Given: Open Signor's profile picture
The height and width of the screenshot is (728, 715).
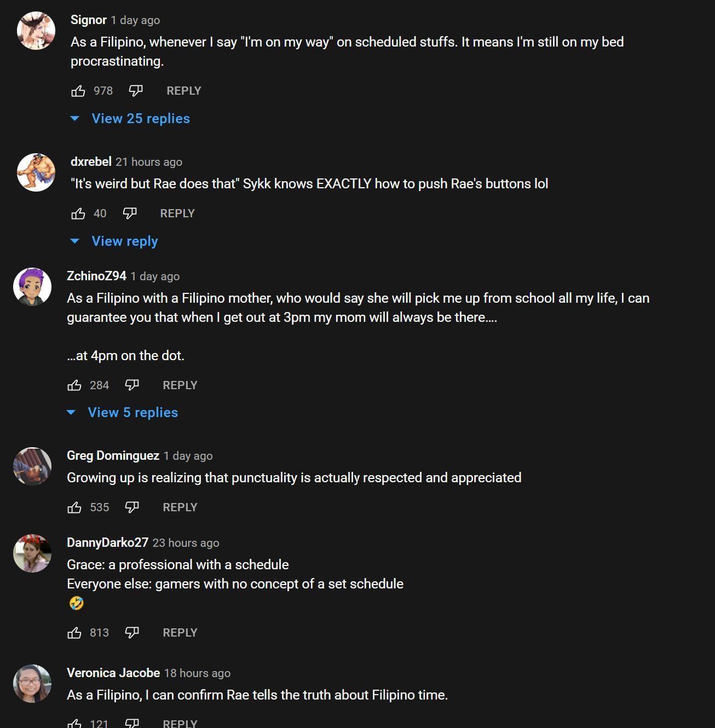Looking at the screenshot, I should point(36,31).
